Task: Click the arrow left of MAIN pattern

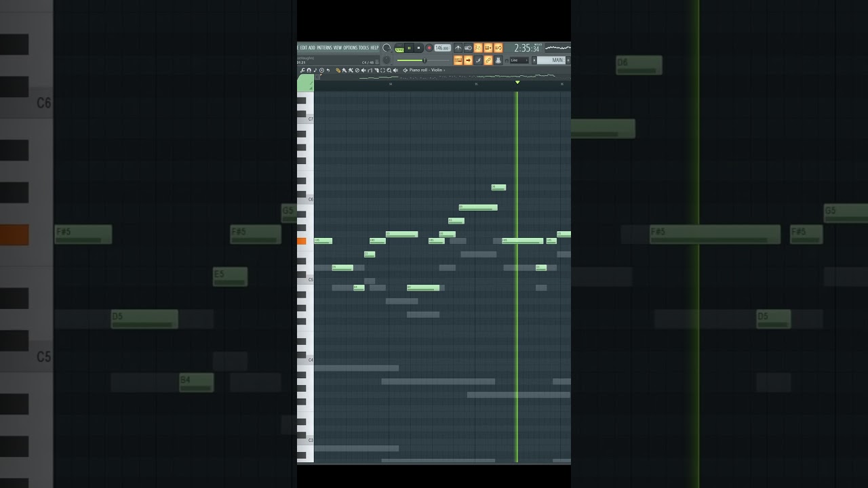Action: pos(534,60)
